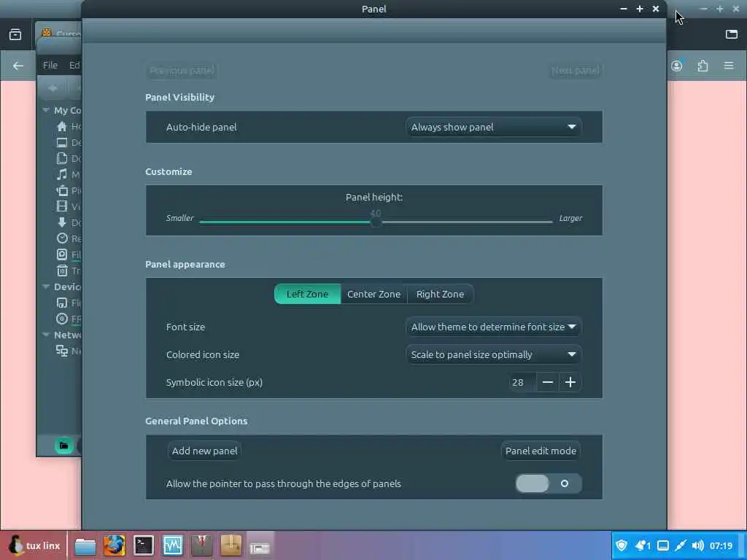Adjust the Panel height slider handle

pyautogui.click(x=376, y=222)
